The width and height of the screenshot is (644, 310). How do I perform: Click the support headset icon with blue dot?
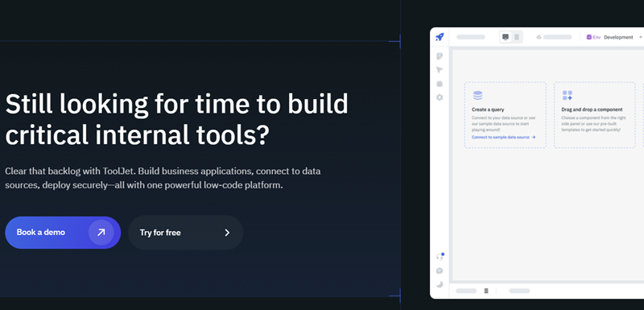(x=440, y=257)
